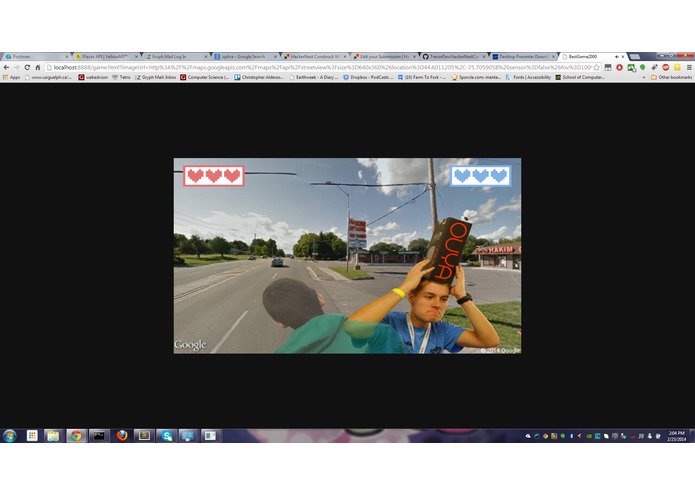Screen dimensions: 695x494
Task: Open the School of Computer bookmark
Action: coord(580,77)
